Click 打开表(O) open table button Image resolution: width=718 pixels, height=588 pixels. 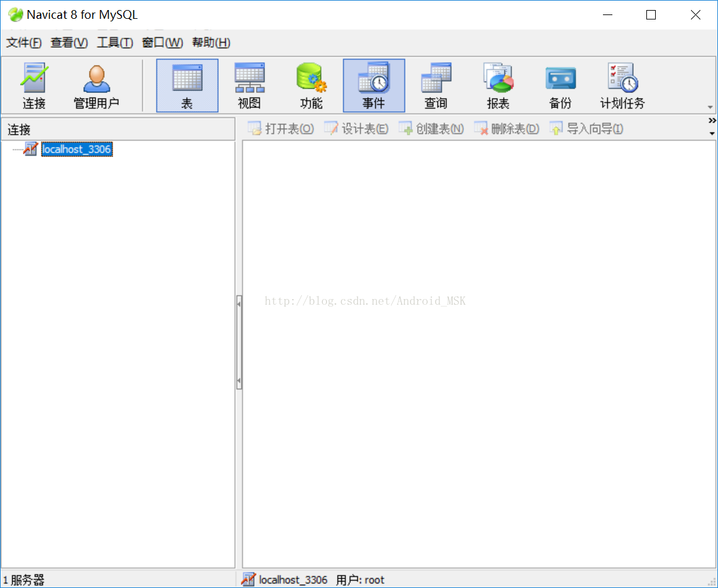280,129
